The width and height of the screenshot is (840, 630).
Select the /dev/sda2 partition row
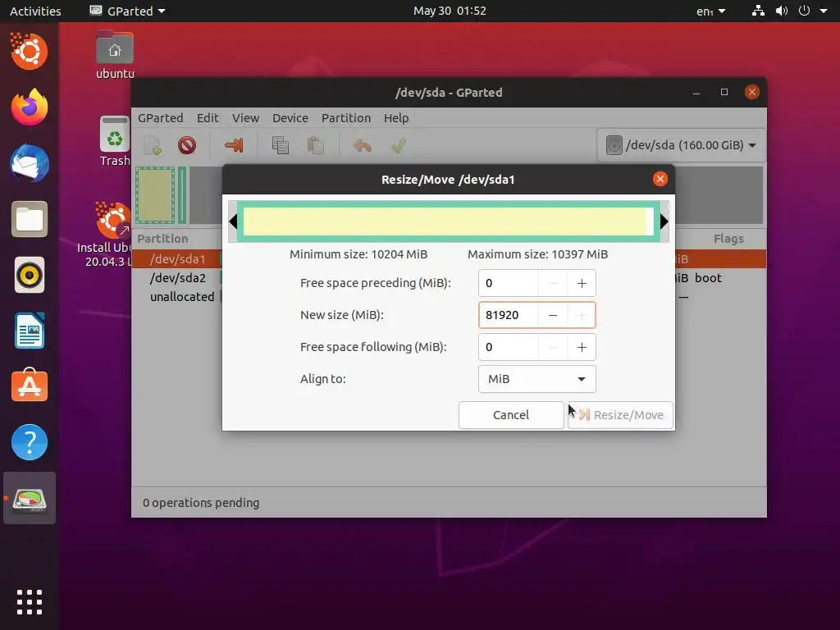pyautogui.click(x=177, y=278)
